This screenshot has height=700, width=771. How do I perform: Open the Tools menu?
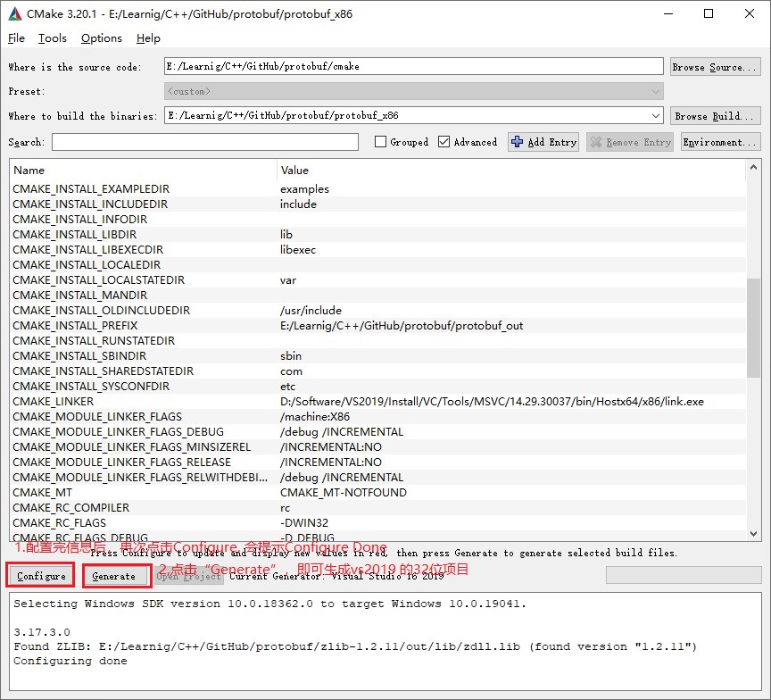[x=52, y=38]
